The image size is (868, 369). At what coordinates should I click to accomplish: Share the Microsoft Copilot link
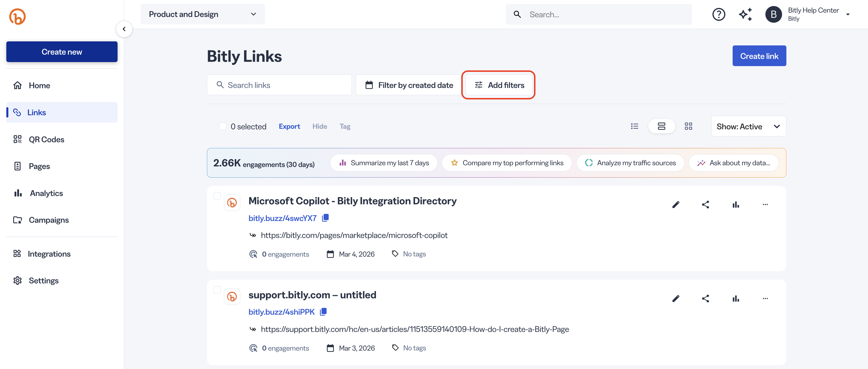pyautogui.click(x=706, y=205)
